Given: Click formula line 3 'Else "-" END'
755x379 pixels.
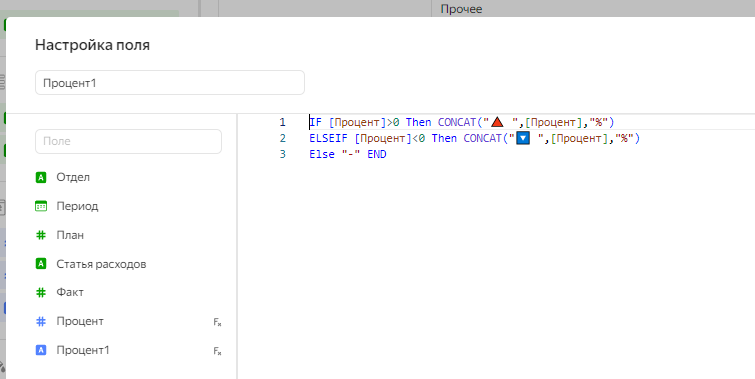Looking at the screenshot, I should [348, 155].
